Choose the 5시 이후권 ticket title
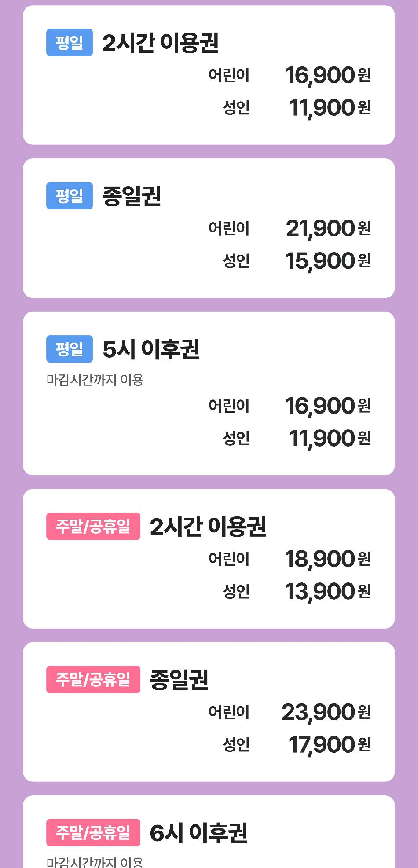Screen dimensions: 418x868 (x=150, y=349)
